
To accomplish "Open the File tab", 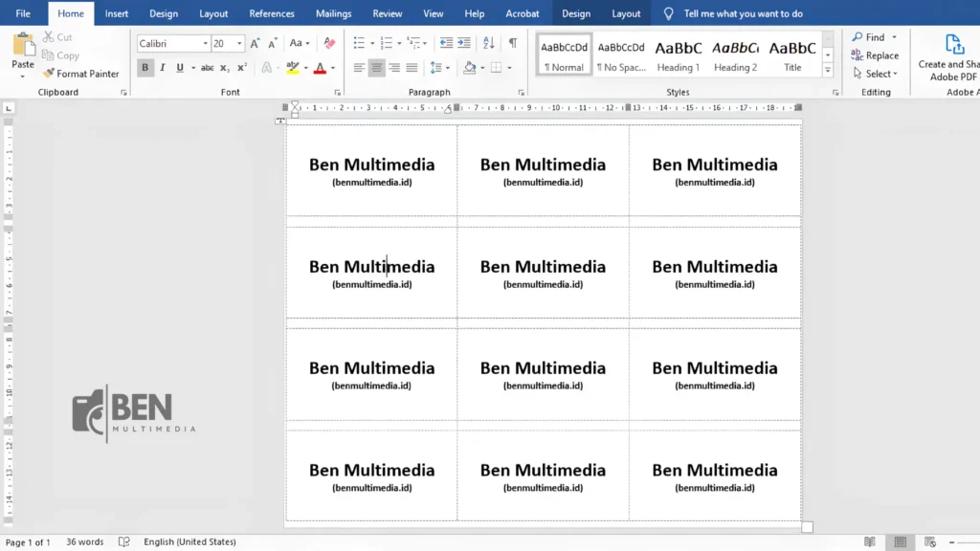I will click(x=23, y=13).
